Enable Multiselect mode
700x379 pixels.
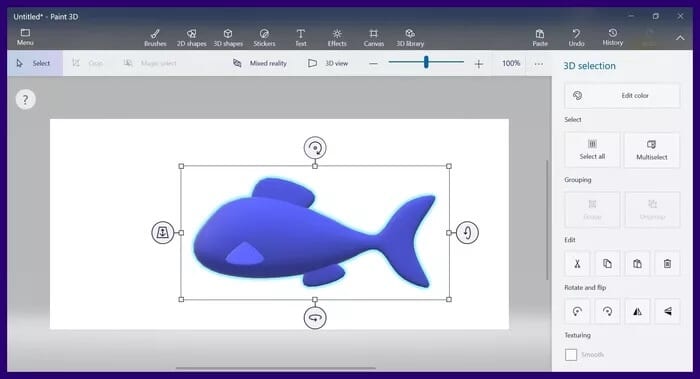pyautogui.click(x=651, y=150)
